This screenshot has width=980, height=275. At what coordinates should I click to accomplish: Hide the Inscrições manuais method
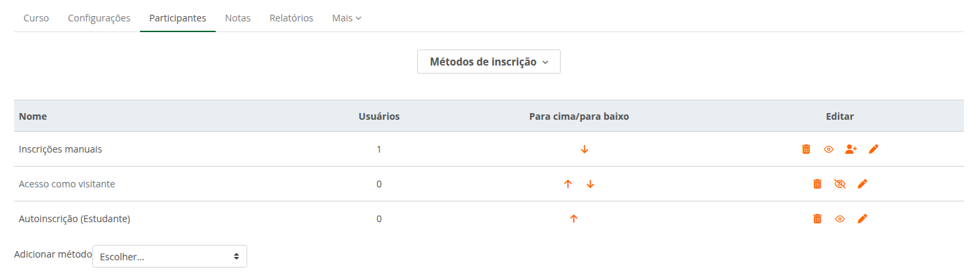click(829, 149)
